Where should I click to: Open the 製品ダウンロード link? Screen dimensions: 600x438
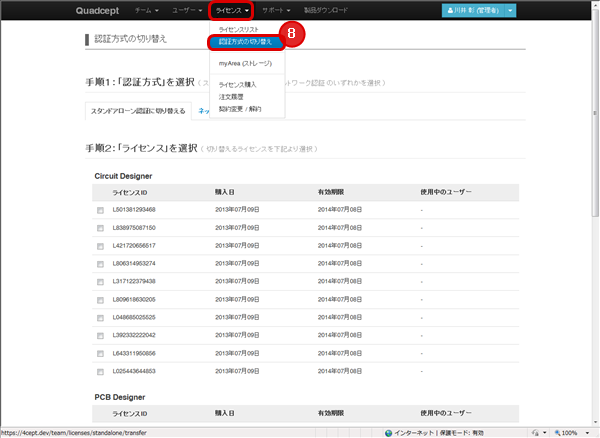[x=326, y=10]
